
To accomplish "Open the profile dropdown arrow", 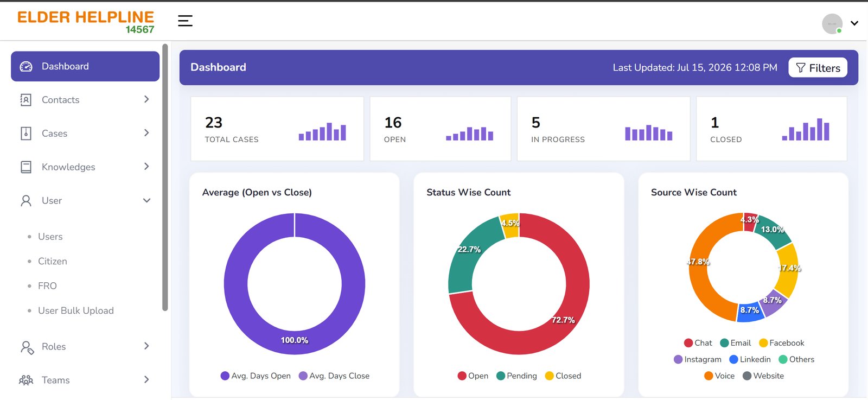I will [854, 23].
